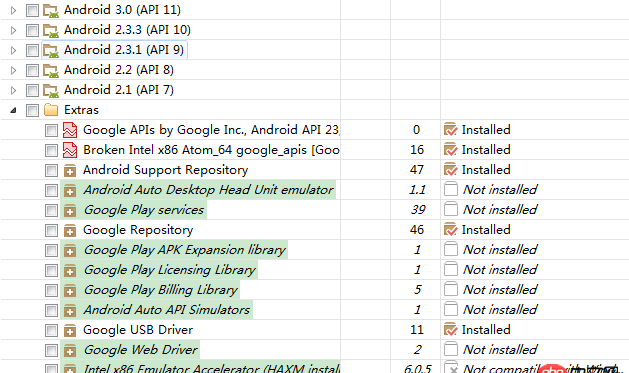
Task: Click the Android Auto API Simulators package icon
Action: [70, 310]
